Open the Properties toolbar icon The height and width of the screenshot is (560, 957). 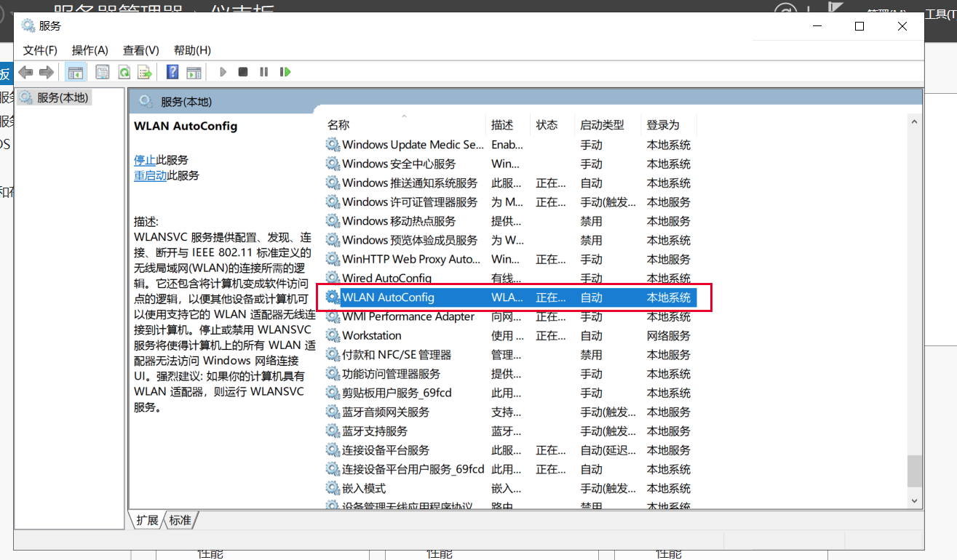click(x=103, y=72)
